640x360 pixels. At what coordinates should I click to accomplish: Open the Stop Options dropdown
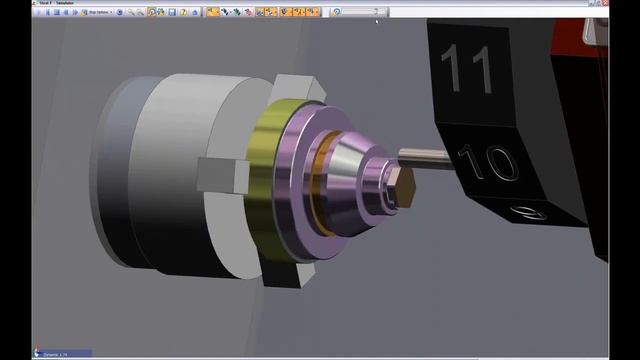pos(97,12)
